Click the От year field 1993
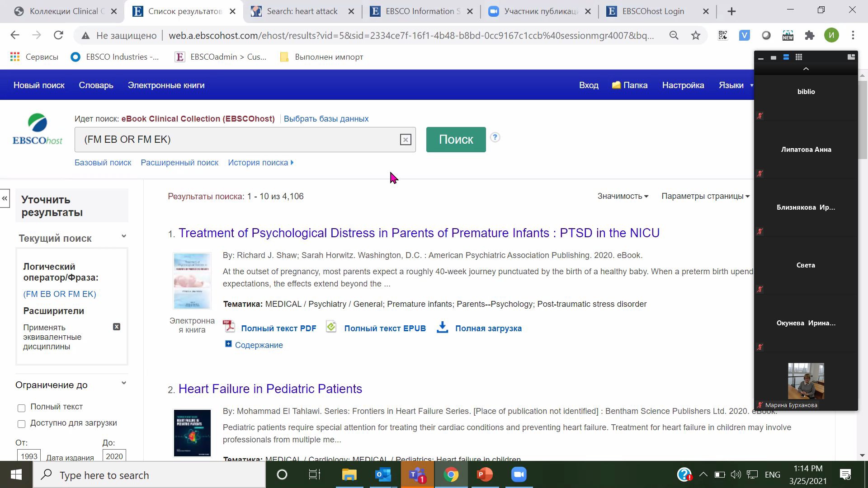 (29, 455)
